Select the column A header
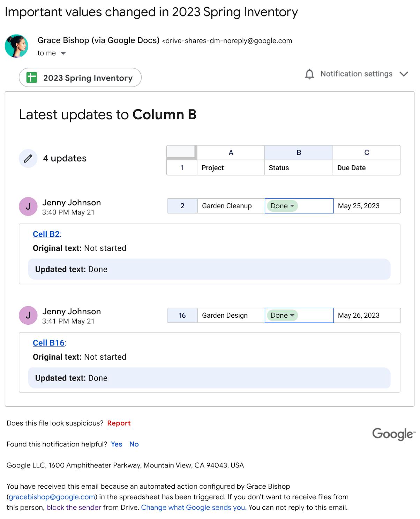 tap(231, 152)
